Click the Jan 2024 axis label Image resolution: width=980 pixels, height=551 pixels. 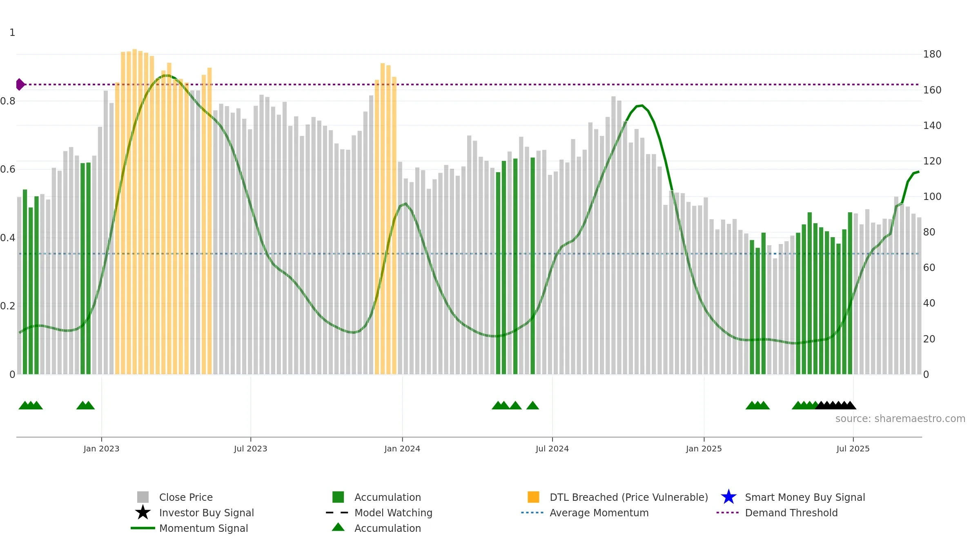coord(402,449)
